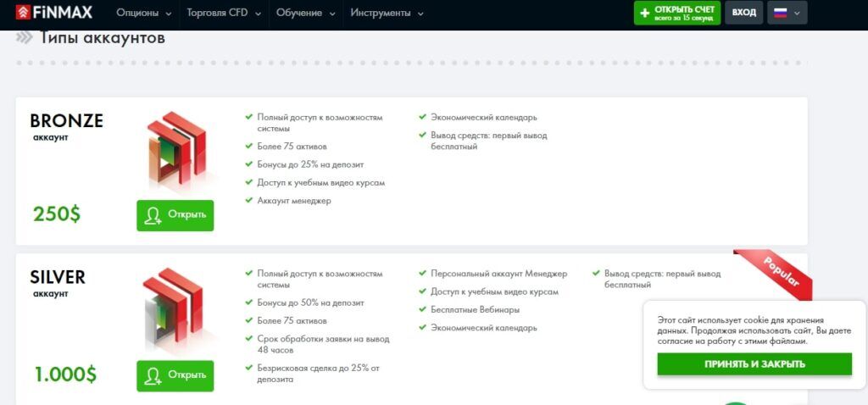
Task: Click the checkmark beside Экономический календарь in Bronze
Action: tap(422, 117)
